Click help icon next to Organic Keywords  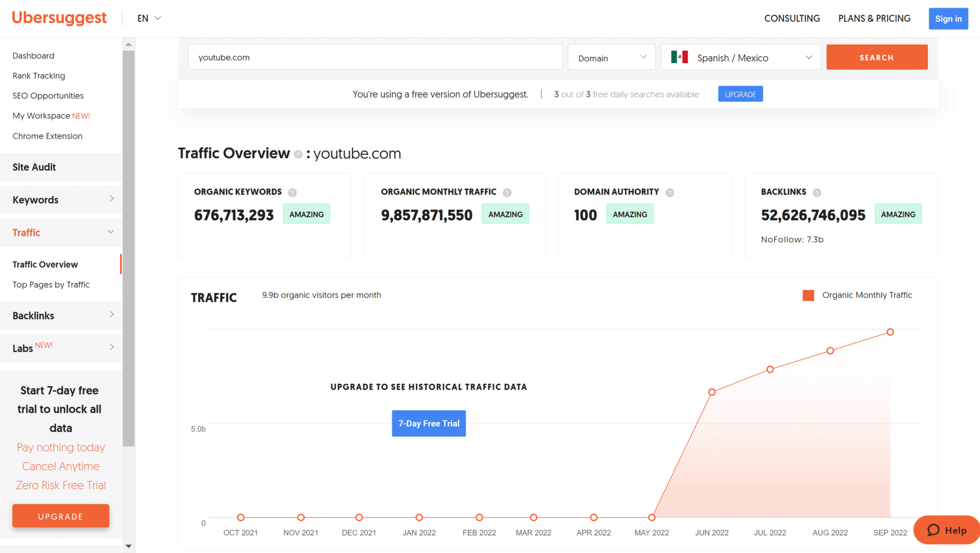(292, 192)
